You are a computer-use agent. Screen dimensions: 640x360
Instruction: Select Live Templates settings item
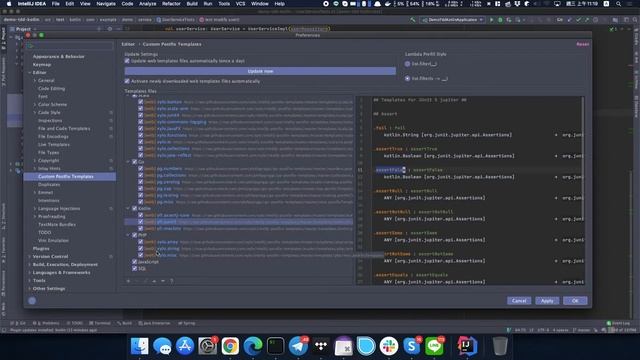coord(54,144)
